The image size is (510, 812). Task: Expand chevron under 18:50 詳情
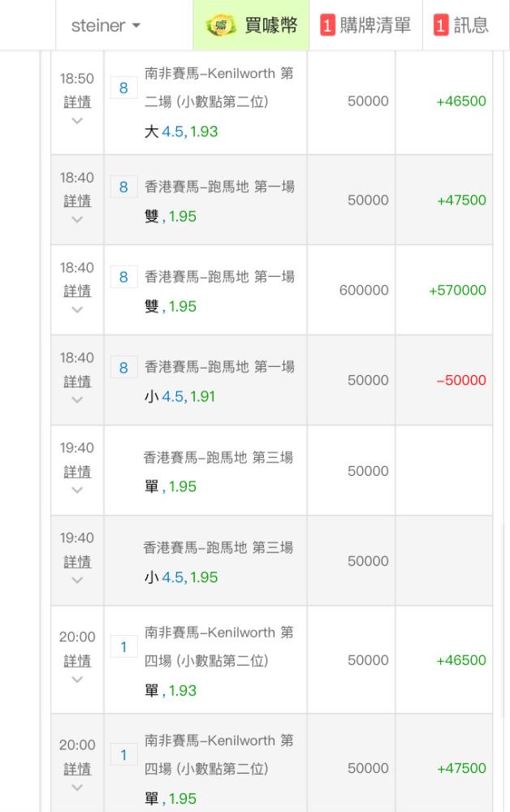(77, 121)
